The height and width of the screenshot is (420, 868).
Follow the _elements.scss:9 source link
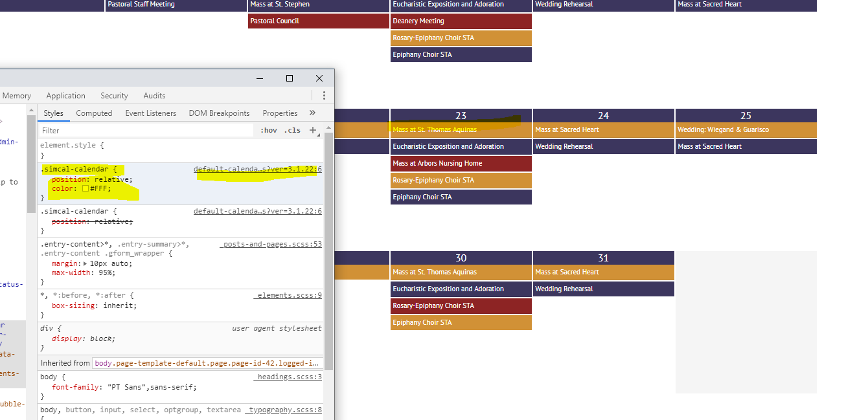point(287,295)
